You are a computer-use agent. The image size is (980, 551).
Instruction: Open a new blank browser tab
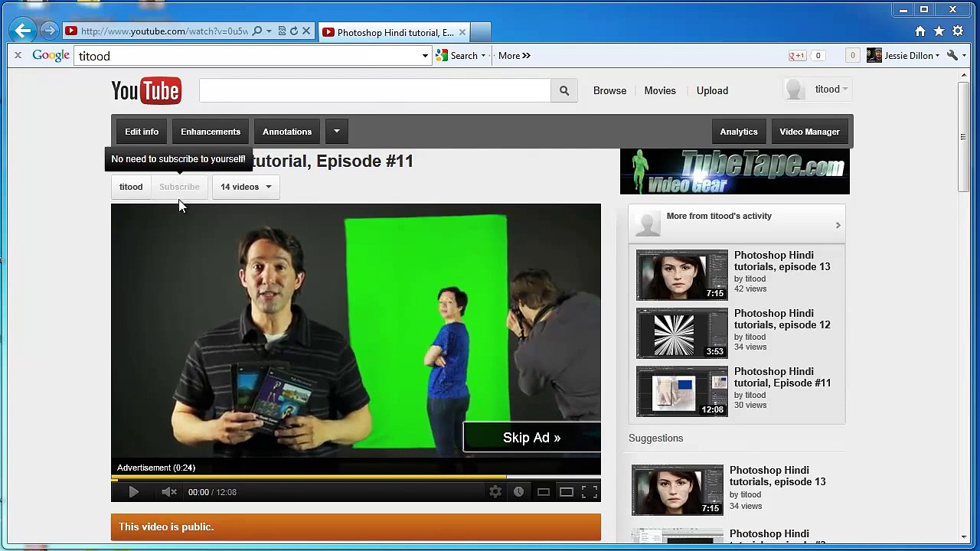click(x=480, y=32)
